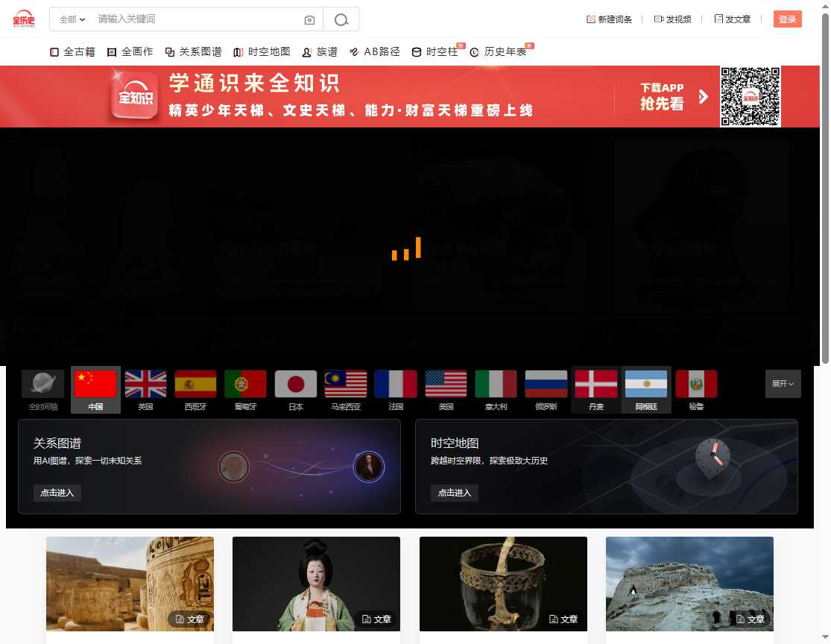Image resolution: width=831 pixels, height=644 pixels.
Task: Click 点击进入 in 时空地图 card
Action: click(455, 493)
